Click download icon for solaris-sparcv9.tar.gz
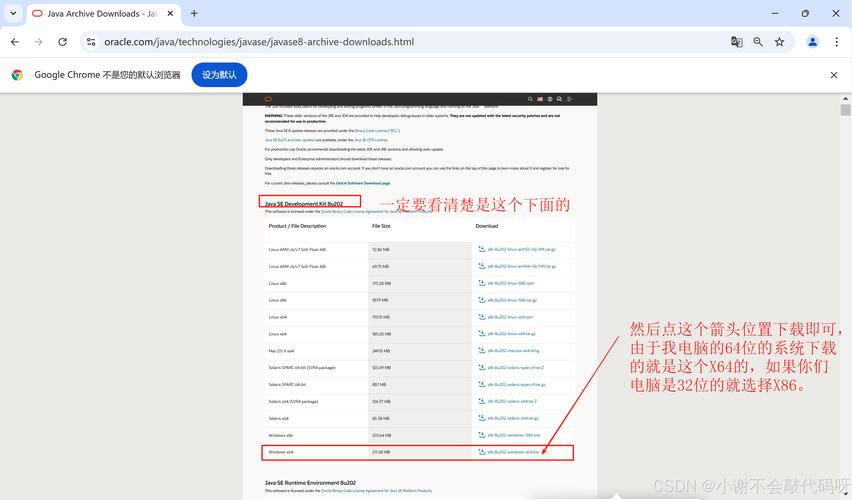 [x=481, y=384]
